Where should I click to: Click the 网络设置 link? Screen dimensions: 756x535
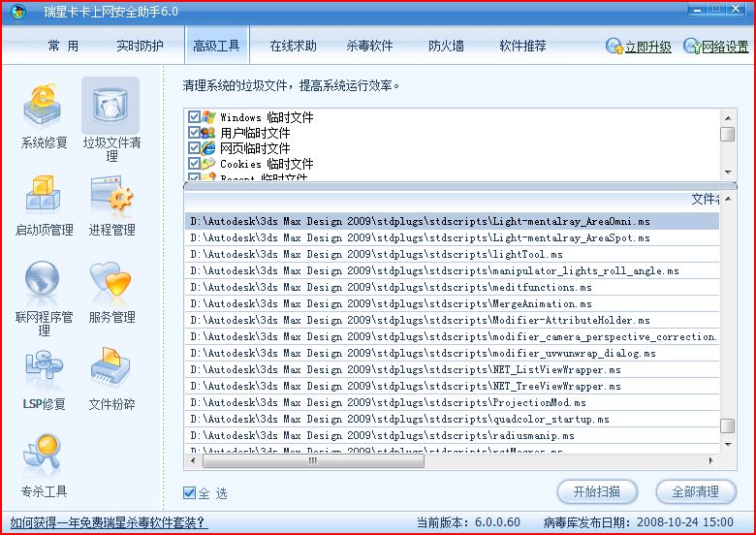click(x=725, y=47)
